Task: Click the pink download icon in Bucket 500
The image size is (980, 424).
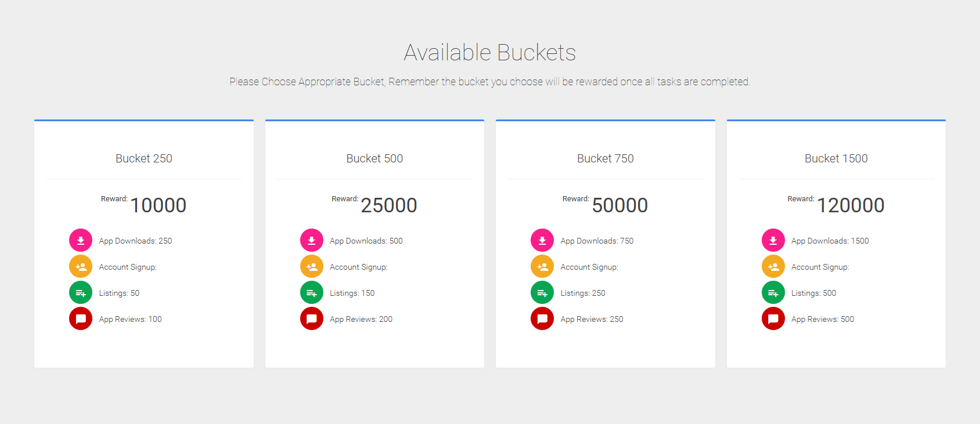Action: pyautogui.click(x=312, y=240)
